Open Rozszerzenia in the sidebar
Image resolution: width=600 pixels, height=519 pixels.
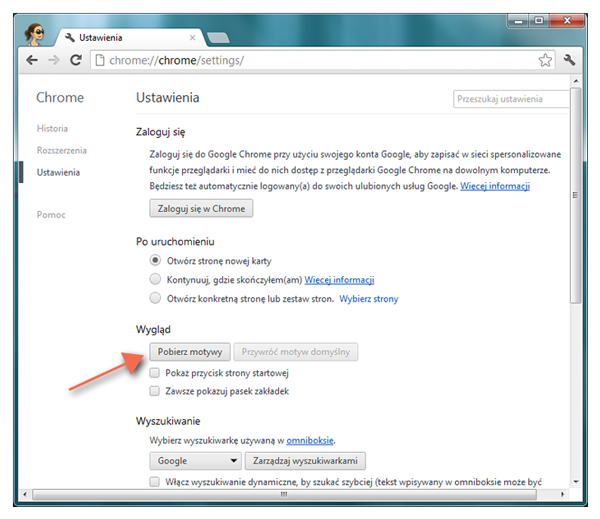(61, 151)
